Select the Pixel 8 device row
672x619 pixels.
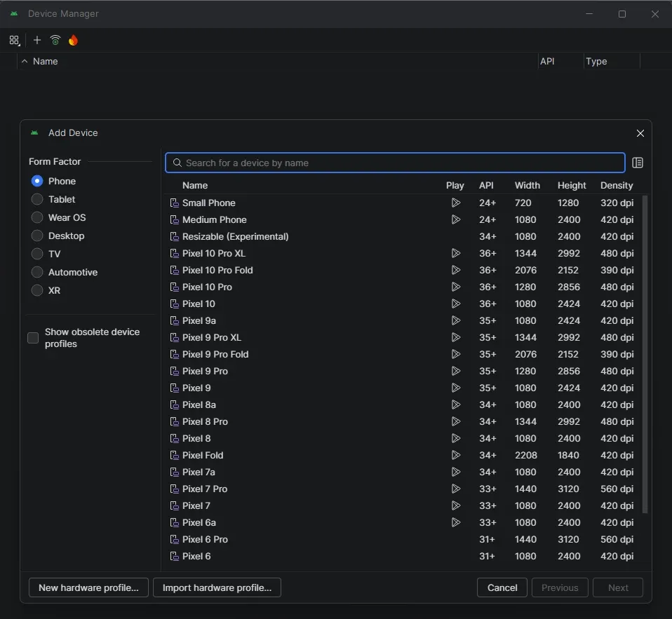[x=403, y=439]
